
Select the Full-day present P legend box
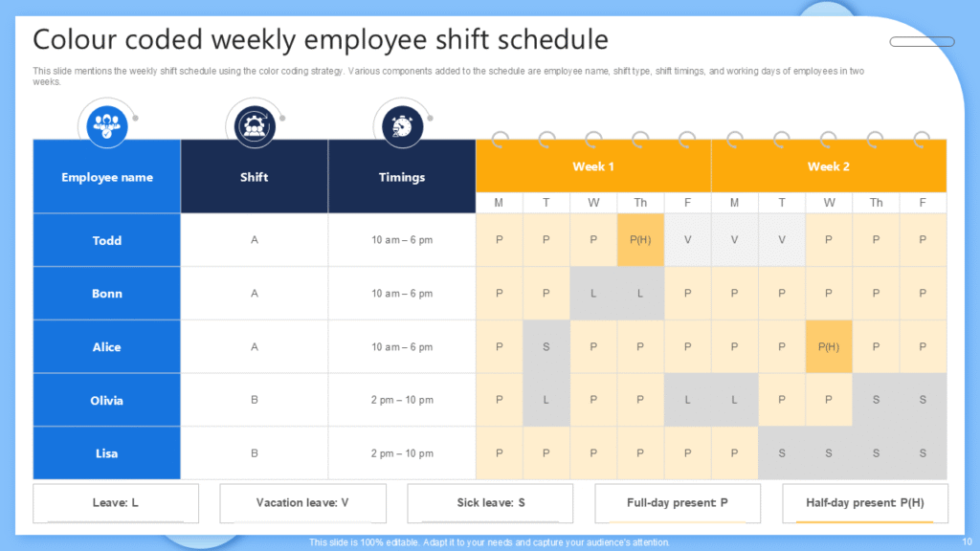(678, 502)
